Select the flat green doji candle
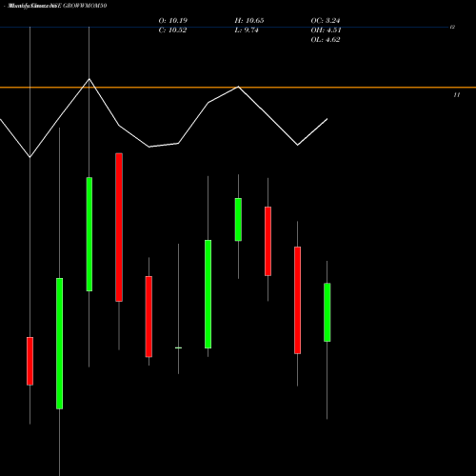Image resolution: width=476 pixels, height=476 pixels. tap(178, 347)
